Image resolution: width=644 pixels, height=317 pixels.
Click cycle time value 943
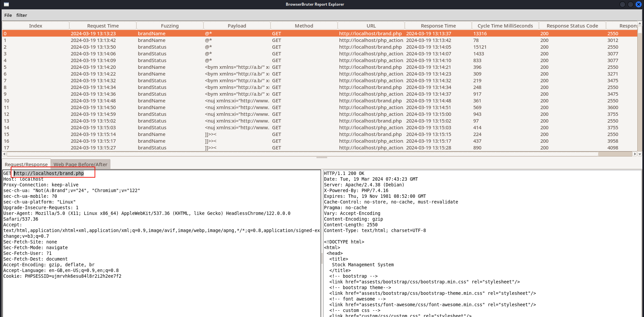477,114
